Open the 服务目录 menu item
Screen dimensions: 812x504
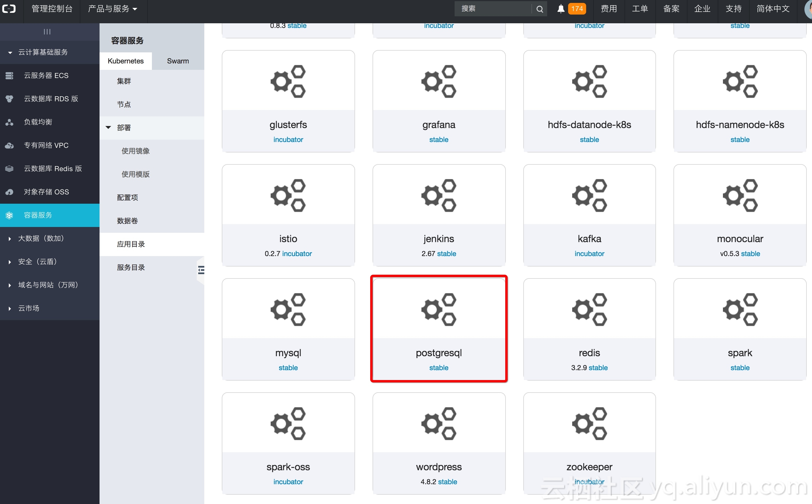[x=131, y=267]
